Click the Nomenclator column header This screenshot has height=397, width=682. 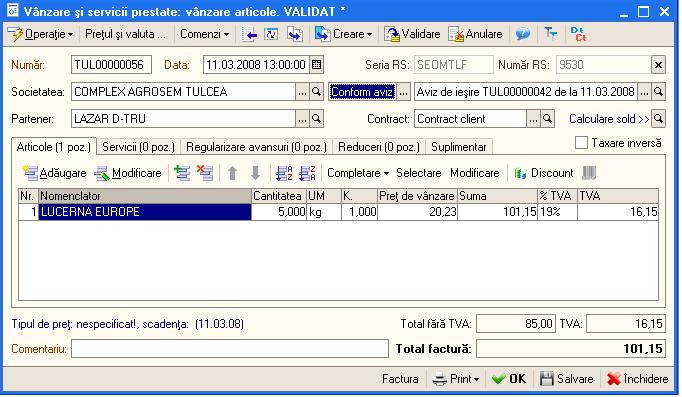pos(145,196)
